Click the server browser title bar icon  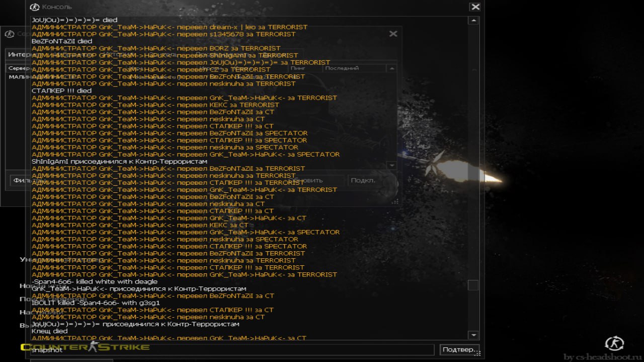click(x=9, y=34)
